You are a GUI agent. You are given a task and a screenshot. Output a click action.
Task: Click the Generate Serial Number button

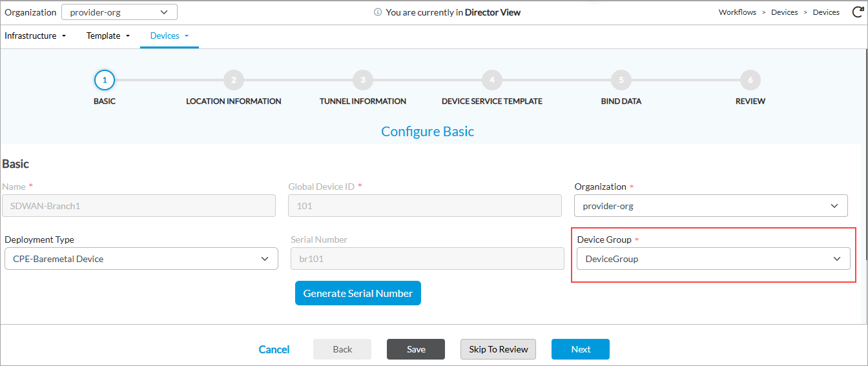point(358,293)
